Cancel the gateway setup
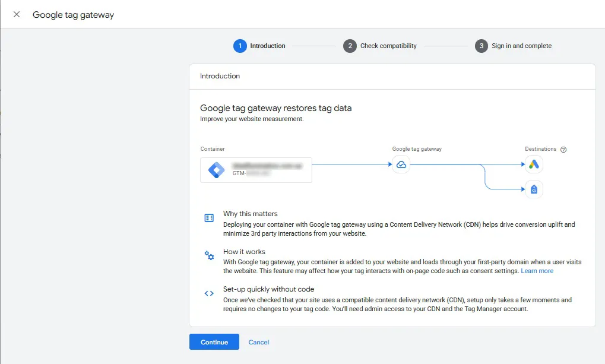 pos(258,342)
